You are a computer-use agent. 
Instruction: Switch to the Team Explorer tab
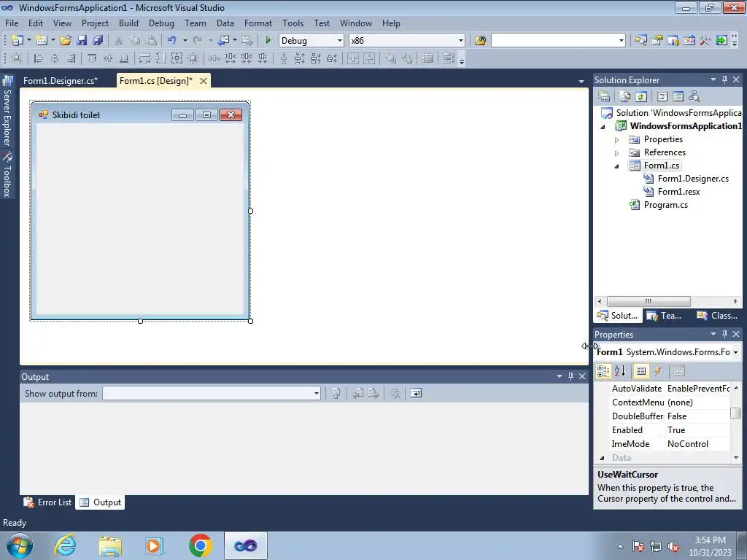click(664, 315)
